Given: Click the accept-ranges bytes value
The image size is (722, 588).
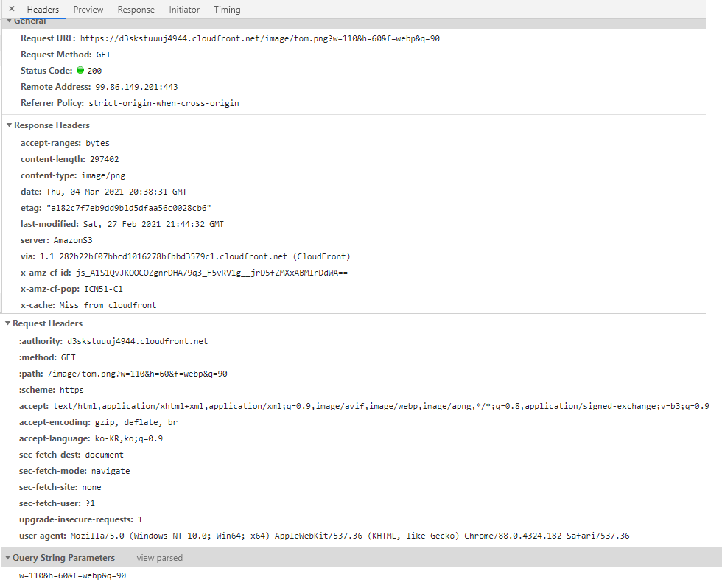Looking at the screenshot, I should (x=97, y=143).
